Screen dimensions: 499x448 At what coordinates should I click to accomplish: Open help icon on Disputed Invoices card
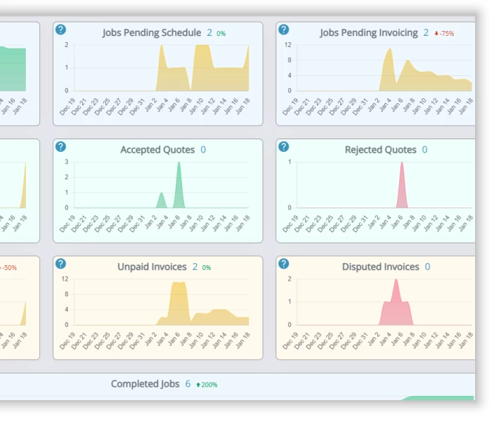pyautogui.click(x=283, y=264)
